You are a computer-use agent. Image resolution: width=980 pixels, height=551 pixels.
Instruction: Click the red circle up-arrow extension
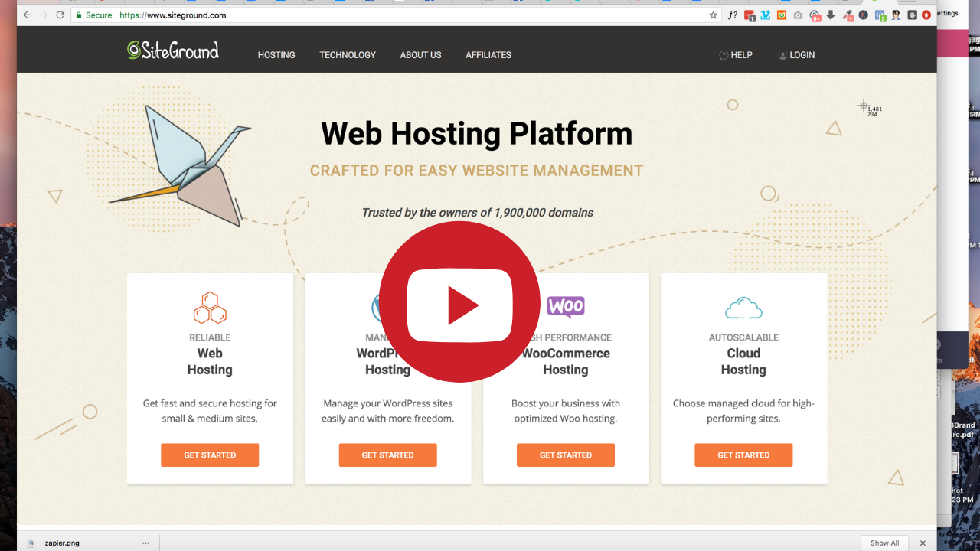pos(926,15)
